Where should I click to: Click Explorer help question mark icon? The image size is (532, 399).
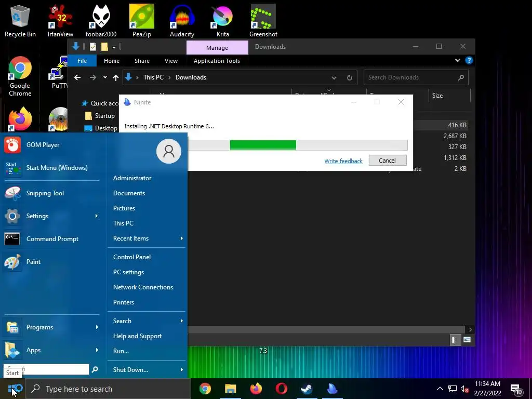(x=469, y=60)
